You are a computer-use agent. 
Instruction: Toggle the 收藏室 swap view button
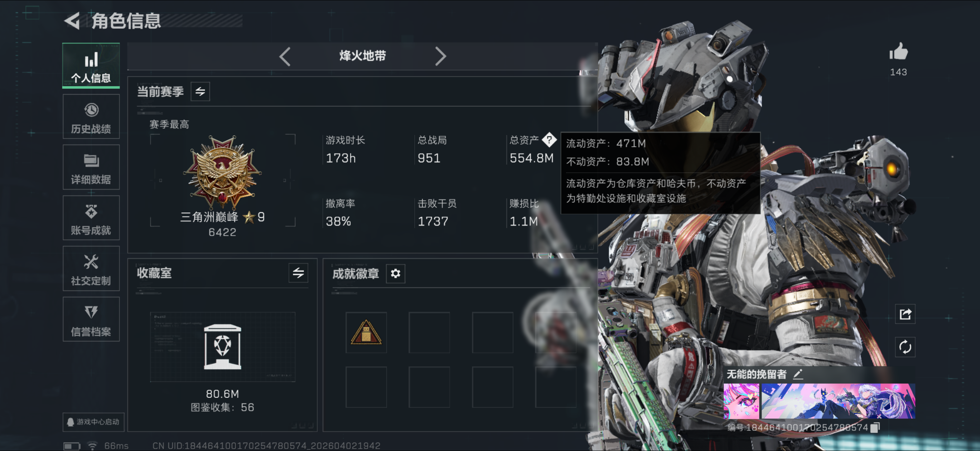pos(298,273)
